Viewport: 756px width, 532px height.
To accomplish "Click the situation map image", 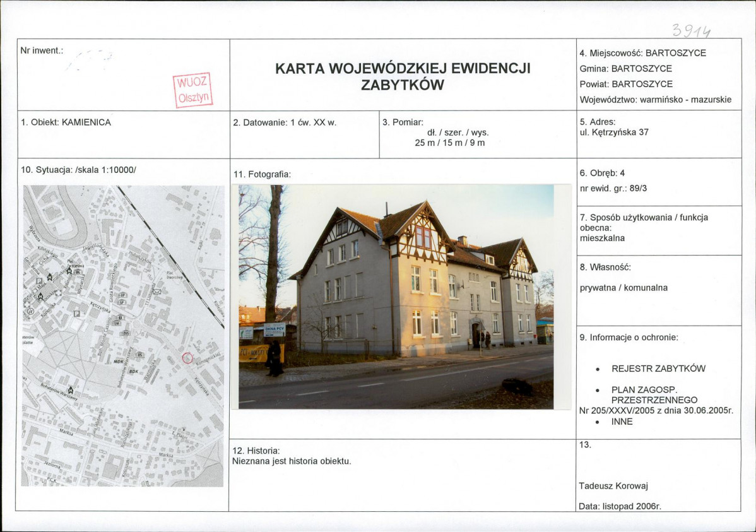I will click(123, 336).
